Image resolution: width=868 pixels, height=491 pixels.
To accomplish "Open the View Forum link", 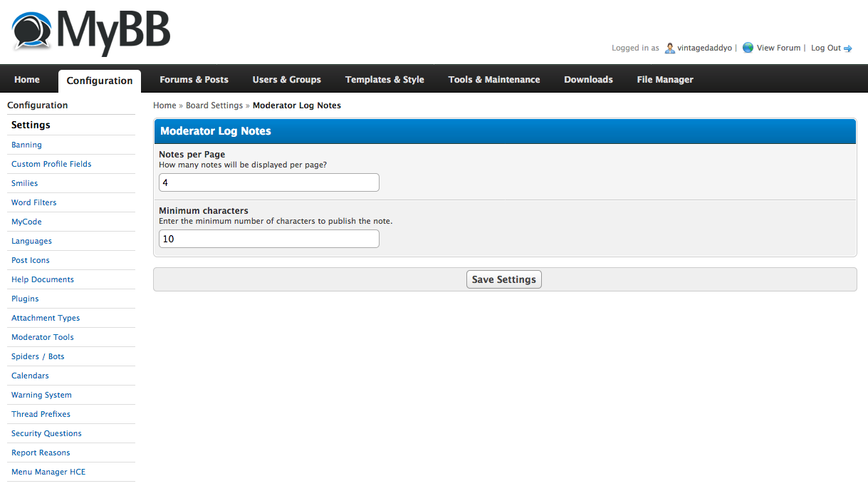I will pyautogui.click(x=778, y=48).
